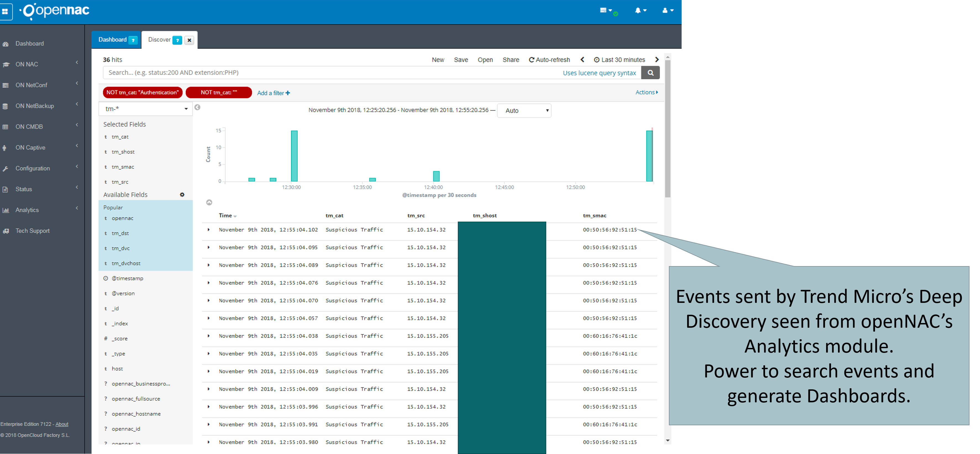Viewport: 980px width, 454px height.
Task: Click Share in the Discover menu
Action: coord(511,60)
